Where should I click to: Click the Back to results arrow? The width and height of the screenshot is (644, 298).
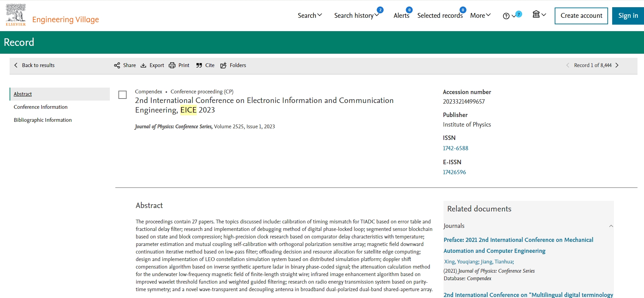click(x=16, y=65)
